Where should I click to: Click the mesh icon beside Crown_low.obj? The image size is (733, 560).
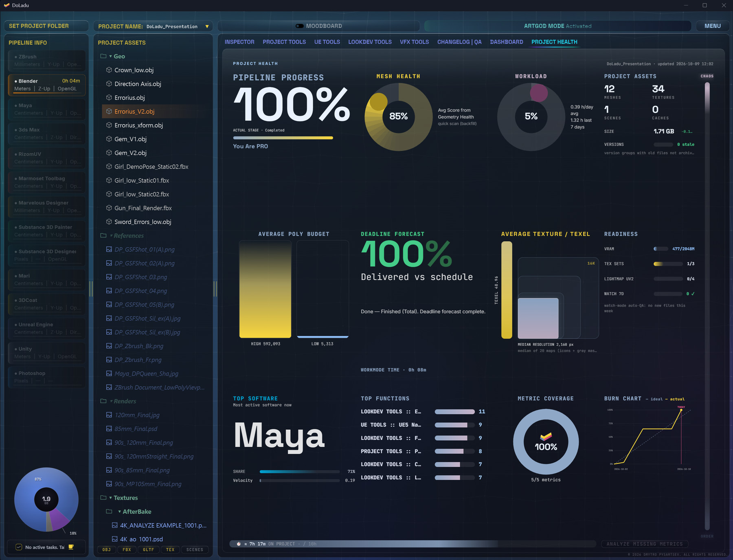tap(109, 70)
